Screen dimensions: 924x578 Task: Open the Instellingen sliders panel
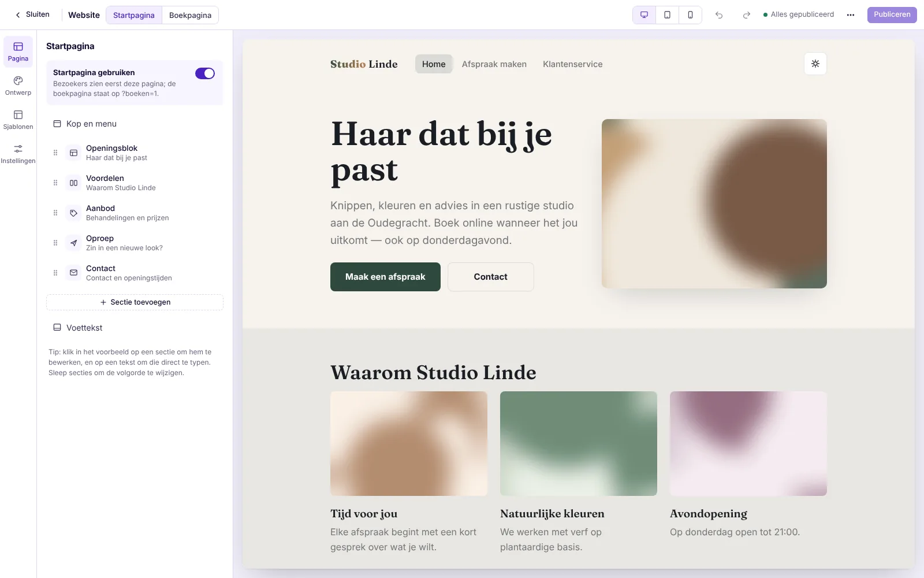pyautogui.click(x=18, y=154)
